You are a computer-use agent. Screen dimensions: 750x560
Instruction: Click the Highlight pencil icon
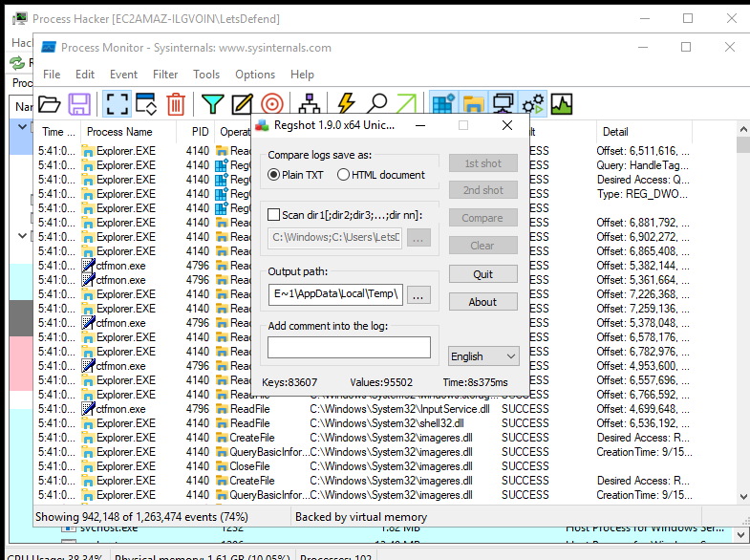242,104
